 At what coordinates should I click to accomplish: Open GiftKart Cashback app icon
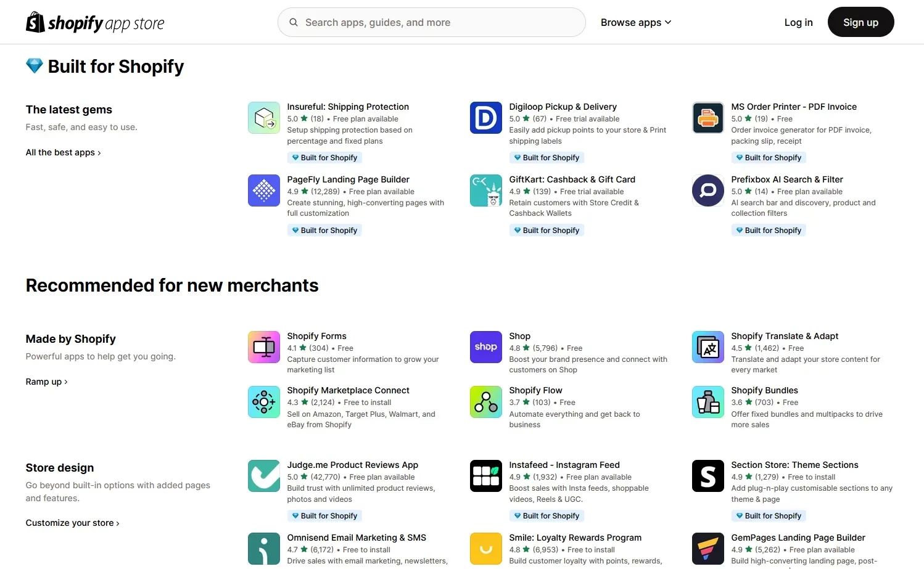tap(486, 190)
